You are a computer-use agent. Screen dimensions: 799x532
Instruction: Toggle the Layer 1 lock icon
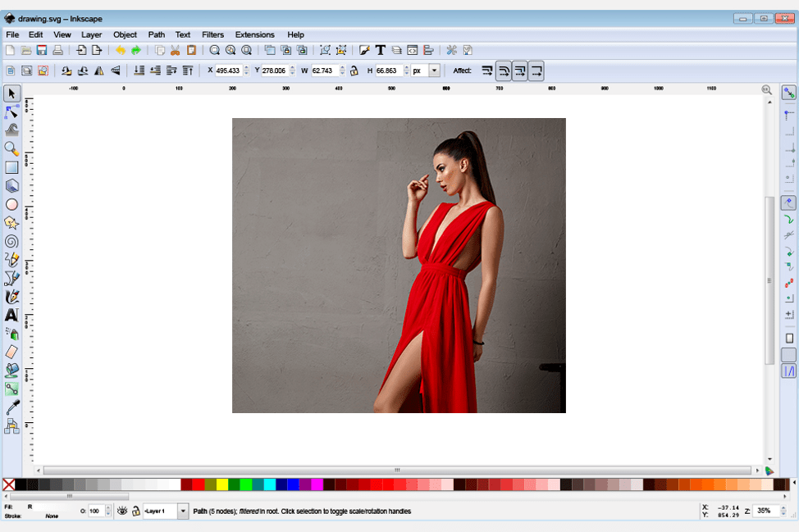click(135, 511)
